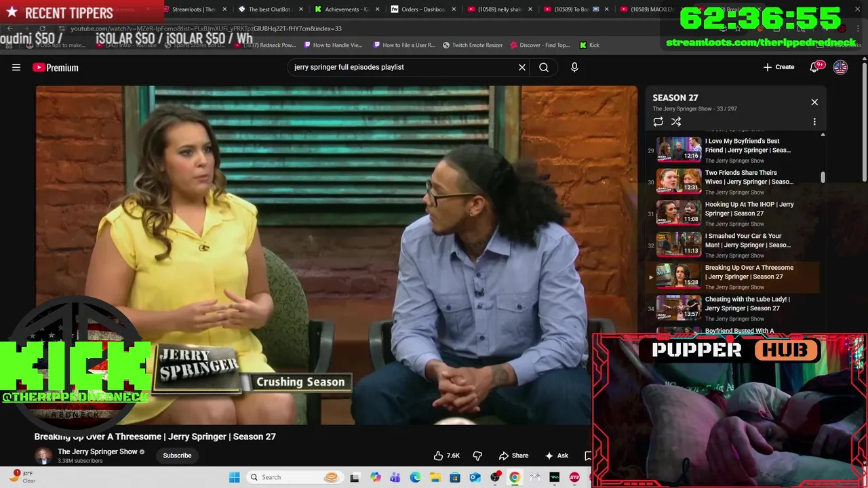Open Microsoft Edge from the taskbar
Screen dimensions: 868x488
coord(415,477)
